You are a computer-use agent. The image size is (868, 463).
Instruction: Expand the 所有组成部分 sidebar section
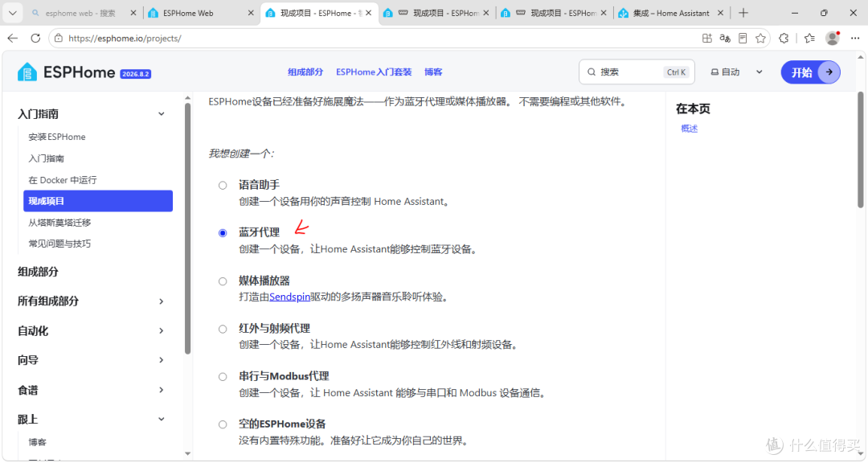(x=161, y=301)
